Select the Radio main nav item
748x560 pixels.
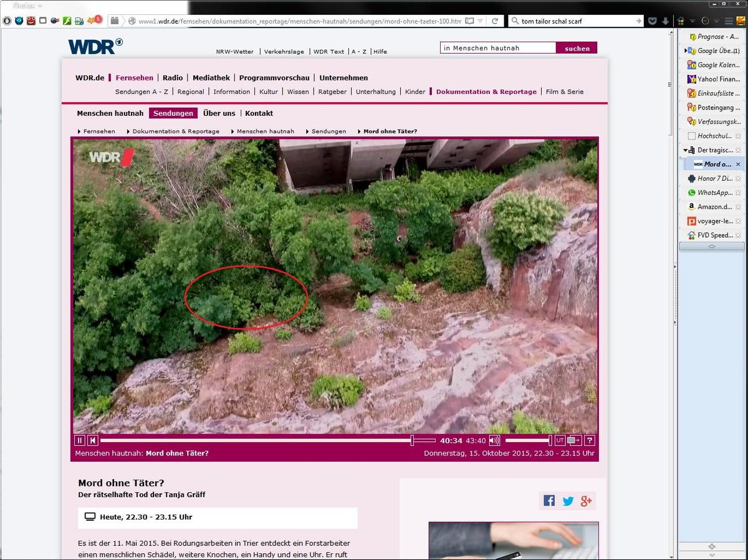[x=173, y=78]
